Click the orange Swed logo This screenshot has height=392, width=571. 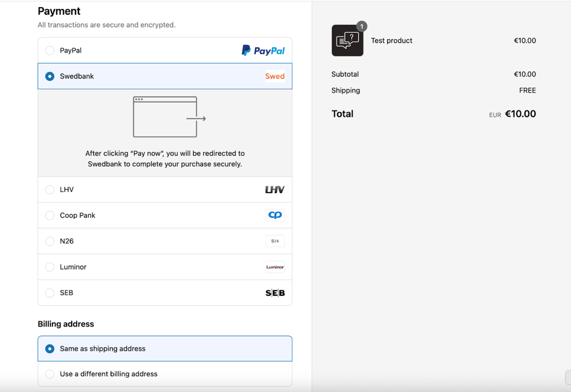[x=275, y=76]
